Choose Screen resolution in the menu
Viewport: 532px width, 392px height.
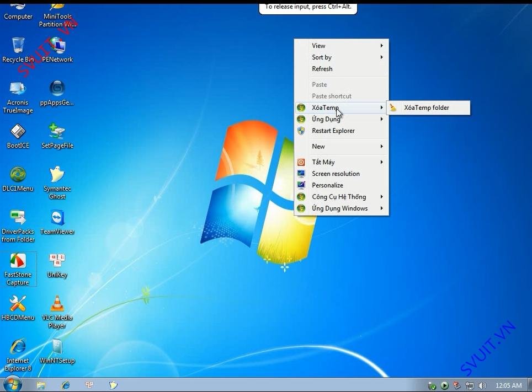click(x=341, y=174)
